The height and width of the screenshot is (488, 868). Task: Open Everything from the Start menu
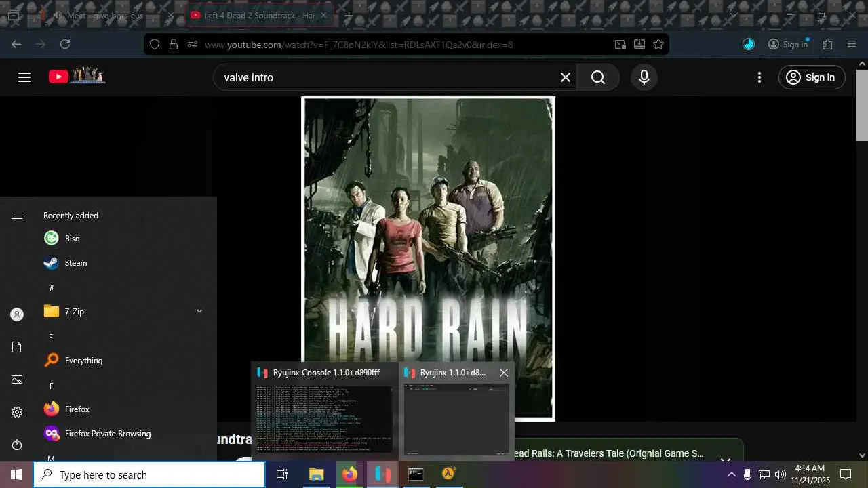pyautogui.click(x=125, y=361)
